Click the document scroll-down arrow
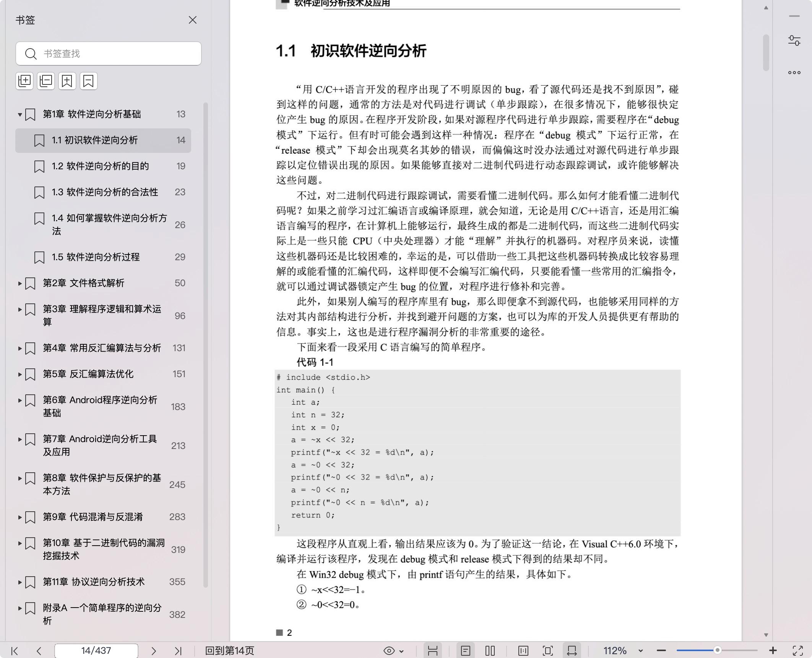 point(766,635)
